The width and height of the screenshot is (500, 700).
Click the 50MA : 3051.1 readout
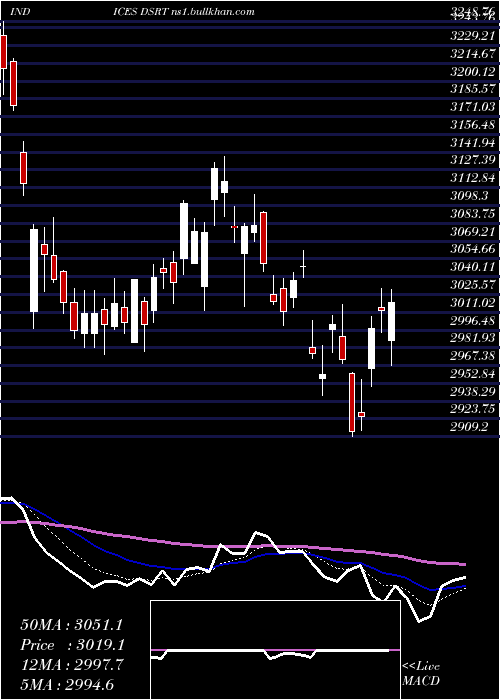click(71, 625)
